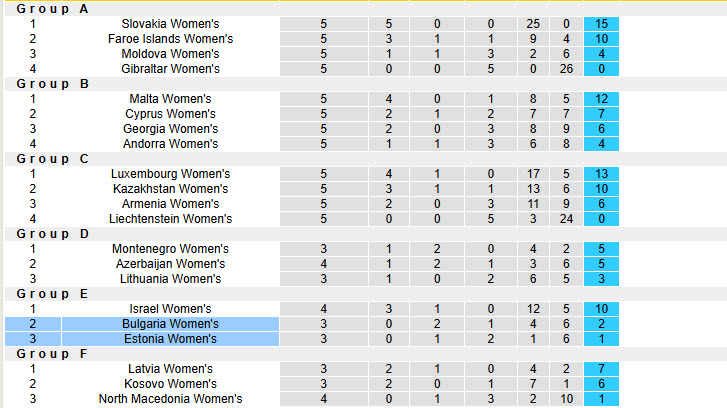
Task: Open Slovakia Women's team link
Action: (170, 24)
